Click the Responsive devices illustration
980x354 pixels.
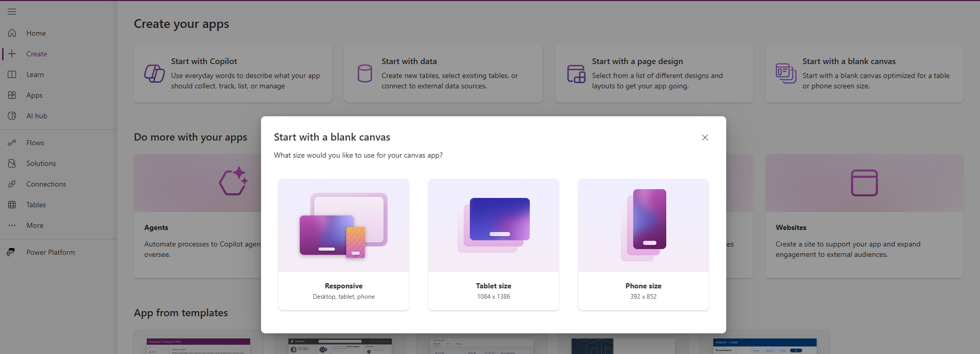344,225
